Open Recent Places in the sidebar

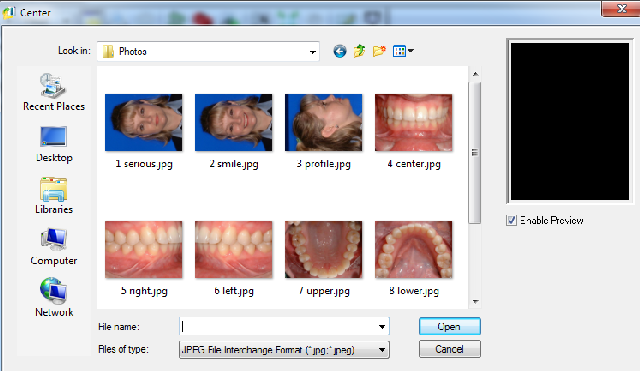(54, 92)
